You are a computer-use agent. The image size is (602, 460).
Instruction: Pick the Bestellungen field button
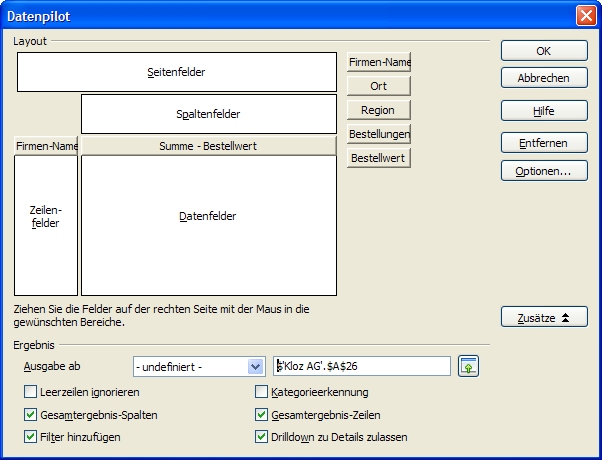[x=378, y=134]
